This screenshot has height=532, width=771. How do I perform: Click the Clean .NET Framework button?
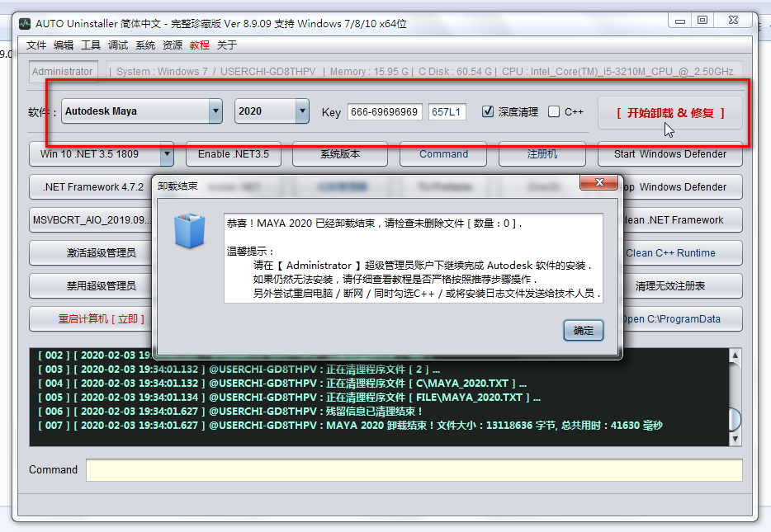[x=683, y=219]
